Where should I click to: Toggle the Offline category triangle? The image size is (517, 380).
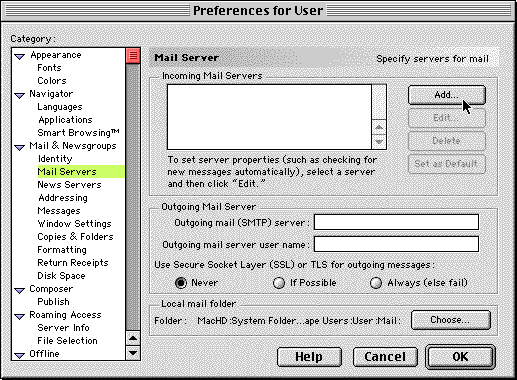pyautogui.click(x=20, y=356)
